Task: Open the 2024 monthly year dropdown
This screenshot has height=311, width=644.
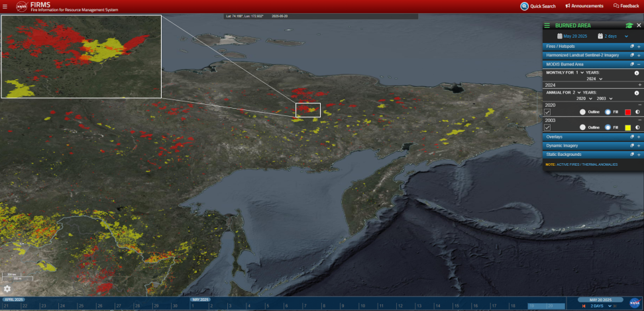Action: 595,78
